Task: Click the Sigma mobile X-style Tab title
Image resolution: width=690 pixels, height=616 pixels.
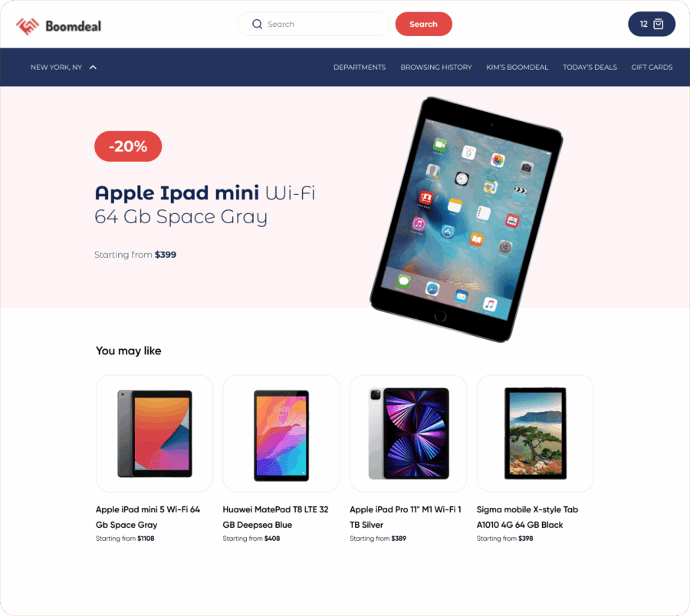Action: (x=527, y=517)
